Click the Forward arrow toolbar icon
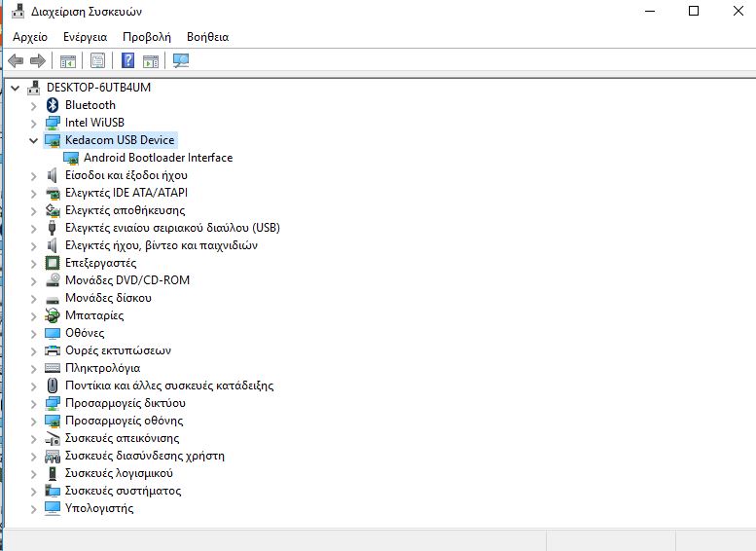This screenshot has height=551, width=756. point(38,61)
